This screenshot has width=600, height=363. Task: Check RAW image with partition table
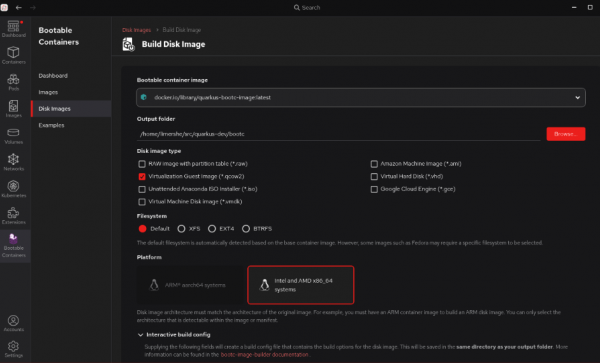[x=142, y=164]
